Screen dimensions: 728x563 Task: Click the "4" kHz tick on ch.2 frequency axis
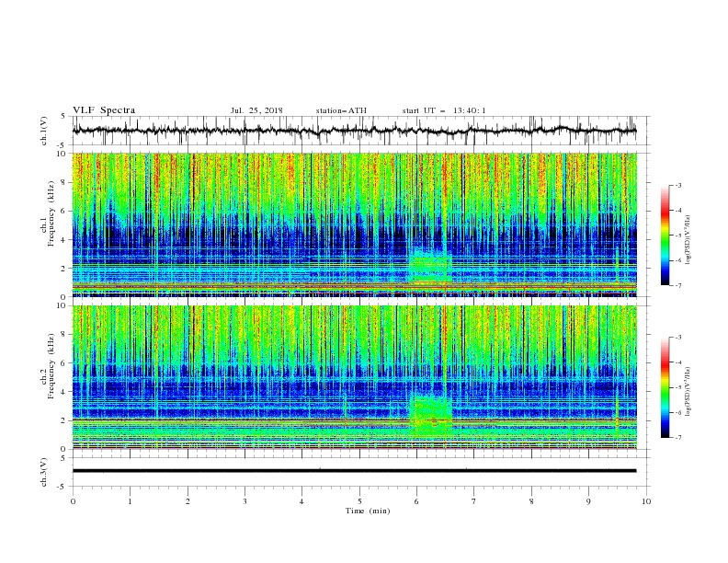point(64,392)
